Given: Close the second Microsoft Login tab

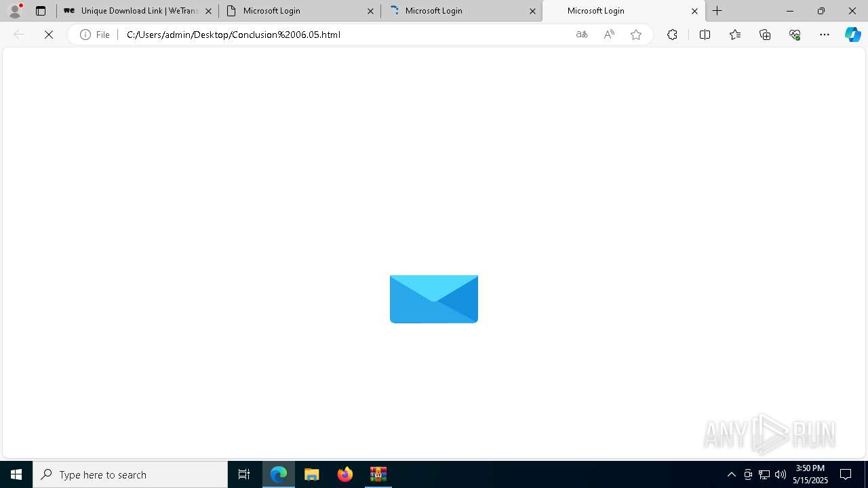Looking at the screenshot, I should coord(370,11).
